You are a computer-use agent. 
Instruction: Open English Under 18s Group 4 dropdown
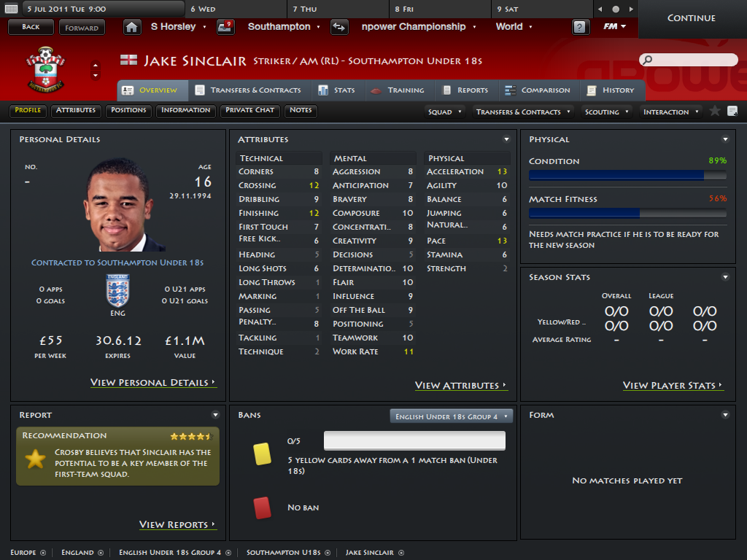coord(451,416)
